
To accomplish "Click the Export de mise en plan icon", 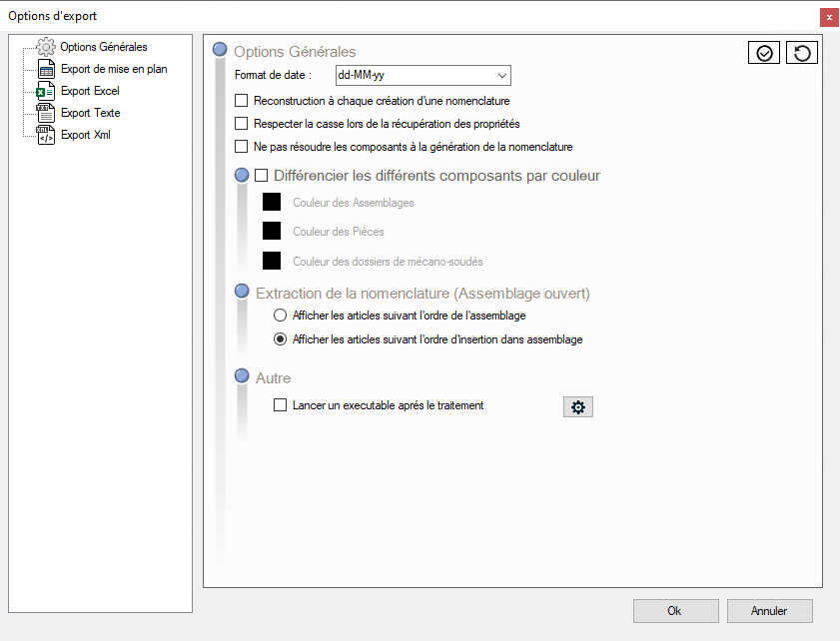I will point(46,69).
